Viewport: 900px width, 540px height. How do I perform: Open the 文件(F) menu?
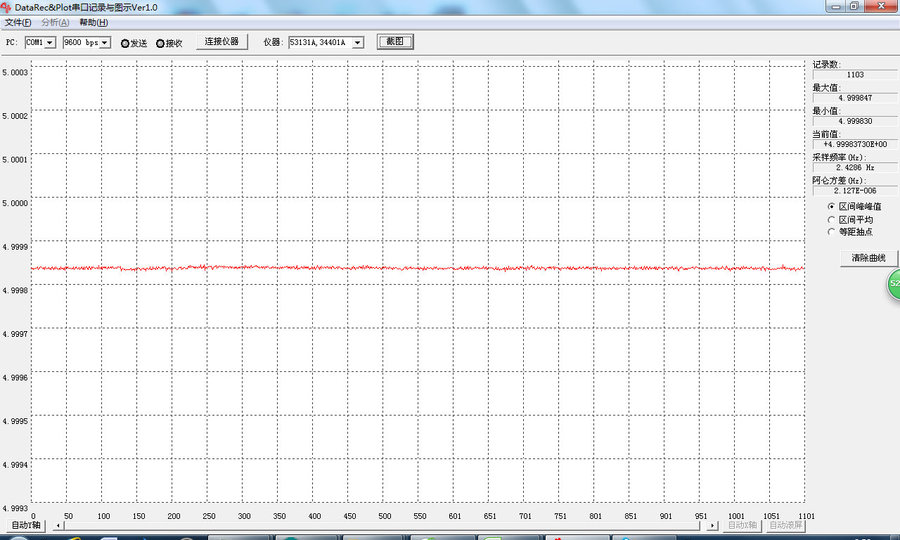tap(17, 22)
